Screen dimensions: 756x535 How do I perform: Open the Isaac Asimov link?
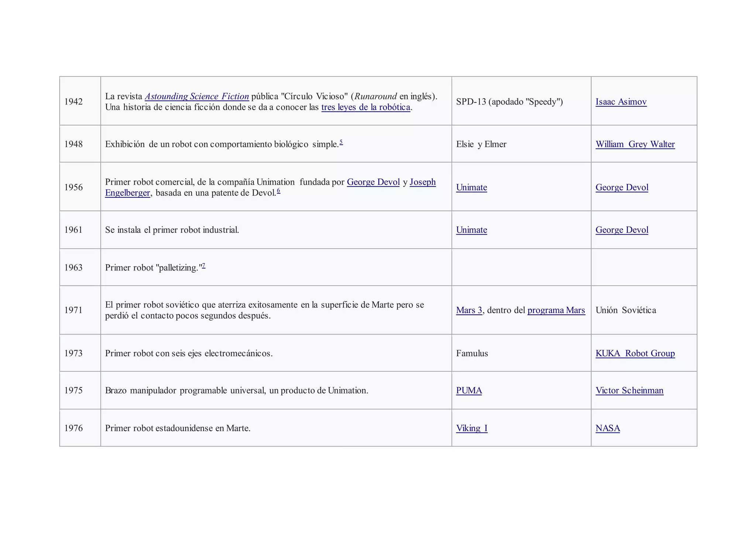[x=621, y=102]
